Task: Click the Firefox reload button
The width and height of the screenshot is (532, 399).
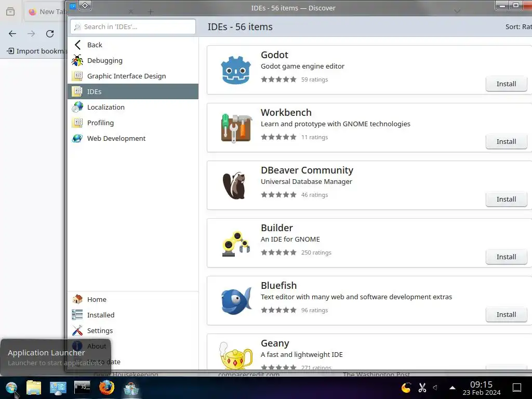Action: click(50, 34)
